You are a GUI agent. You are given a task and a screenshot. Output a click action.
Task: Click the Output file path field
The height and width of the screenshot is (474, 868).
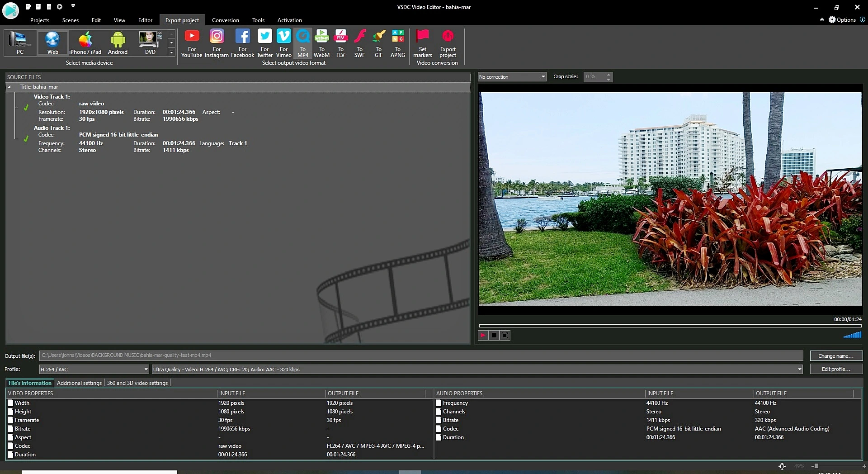point(421,355)
